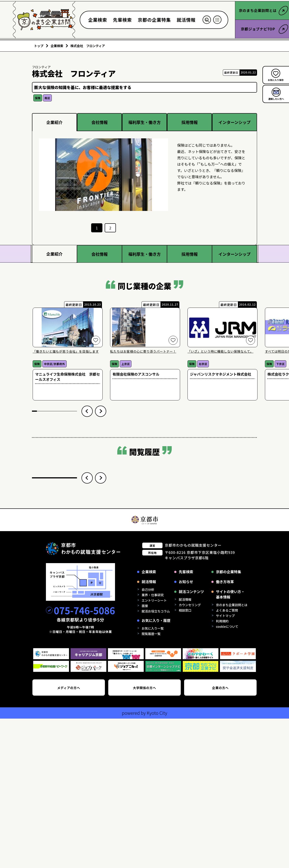
Task: Favorite the JRM card heart icon
Action: click(x=250, y=340)
